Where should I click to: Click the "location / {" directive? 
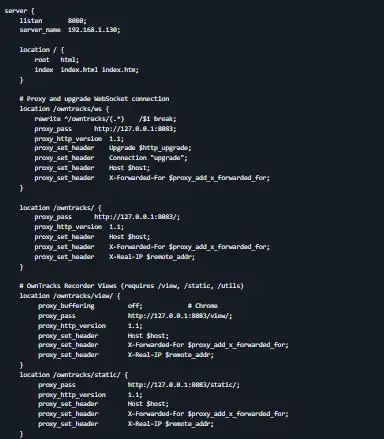(42, 50)
